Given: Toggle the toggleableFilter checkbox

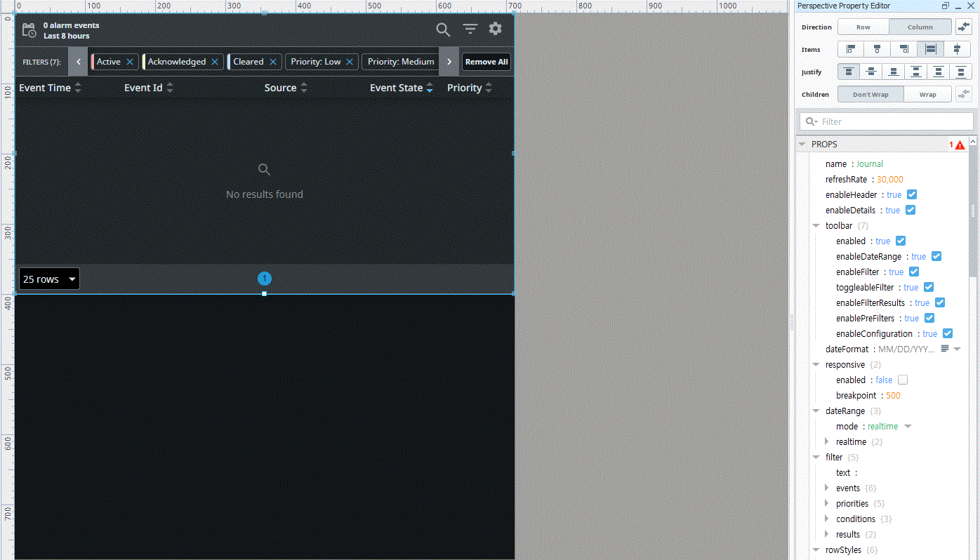Looking at the screenshot, I should (x=929, y=288).
